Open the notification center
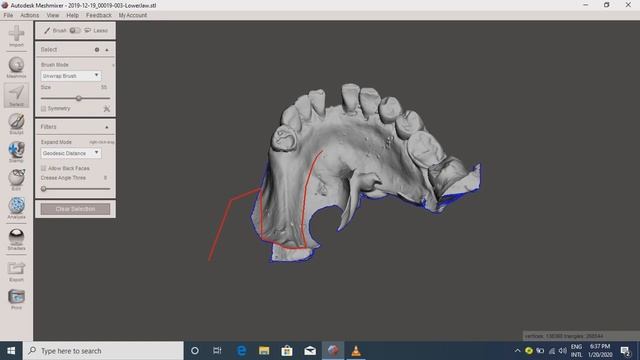The image size is (640, 360). [x=625, y=351]
